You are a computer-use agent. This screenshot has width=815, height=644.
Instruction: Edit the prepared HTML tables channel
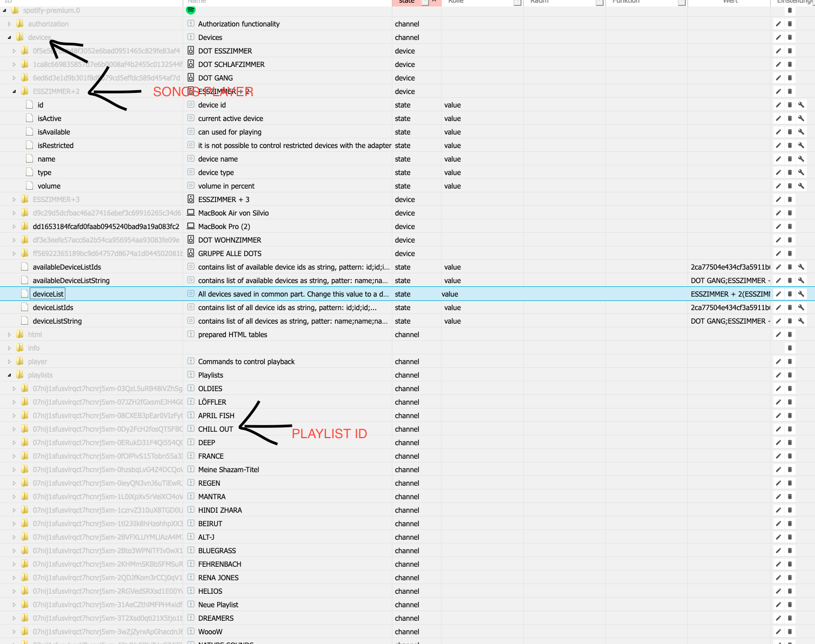778,334
